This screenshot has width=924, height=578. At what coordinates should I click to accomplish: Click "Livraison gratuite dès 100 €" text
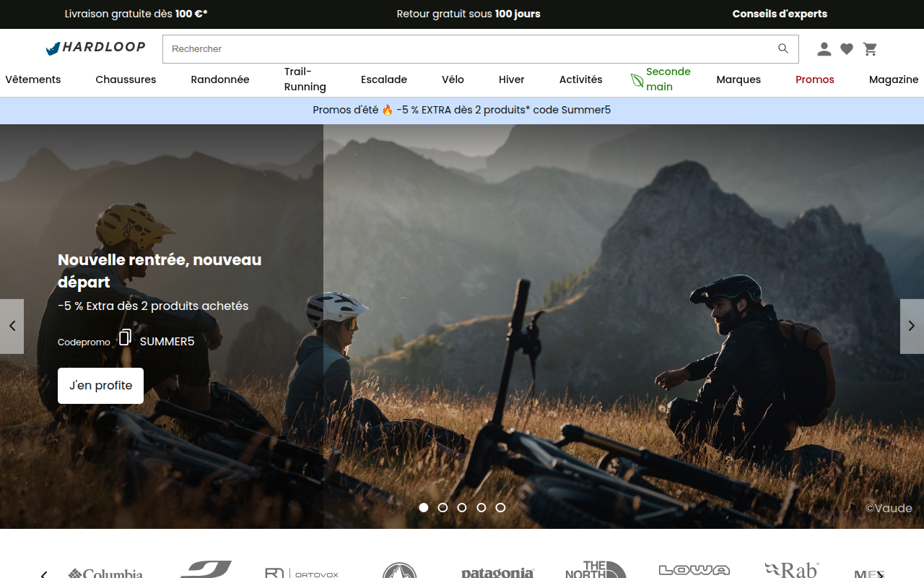(136, 14)
